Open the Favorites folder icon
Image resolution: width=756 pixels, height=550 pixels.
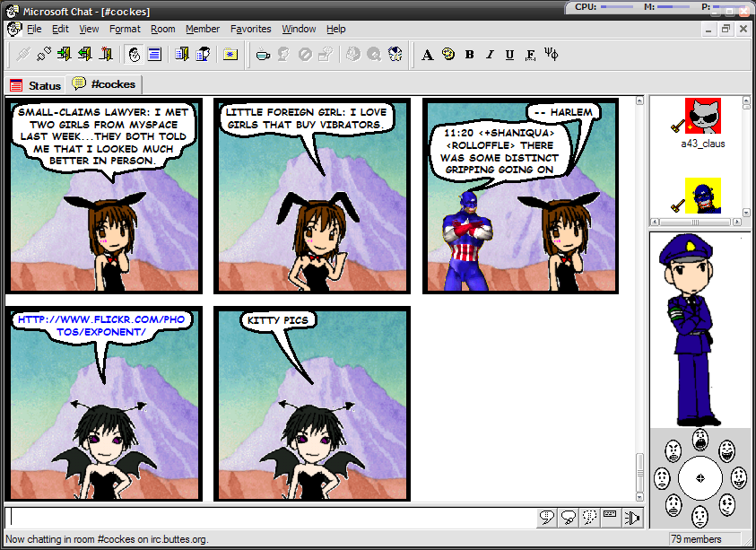pyautogui.click(x=230, y=55)
